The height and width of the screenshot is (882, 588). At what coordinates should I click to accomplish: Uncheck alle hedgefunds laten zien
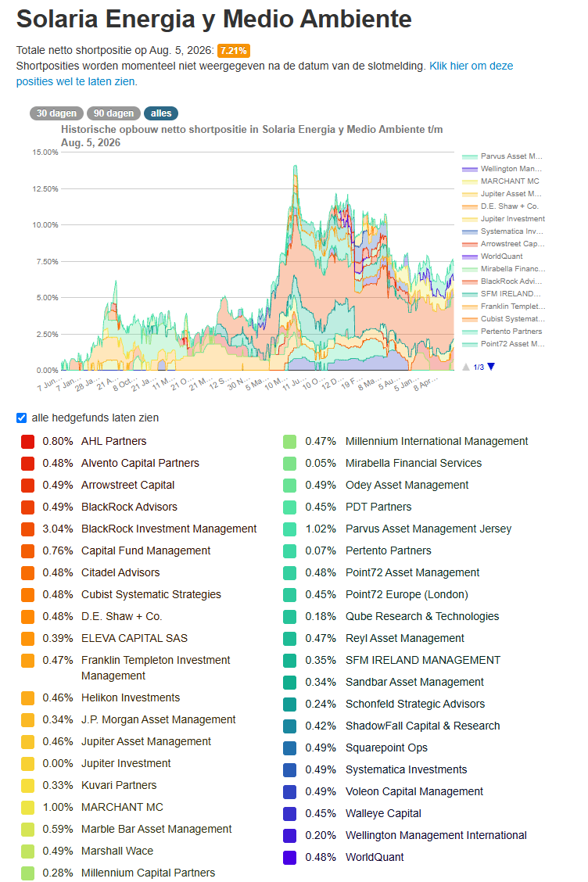coord(21,418)
